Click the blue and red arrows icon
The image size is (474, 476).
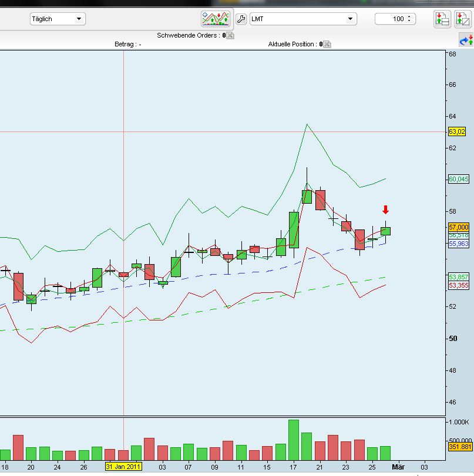pyautogui.click(x=466, y=40)
